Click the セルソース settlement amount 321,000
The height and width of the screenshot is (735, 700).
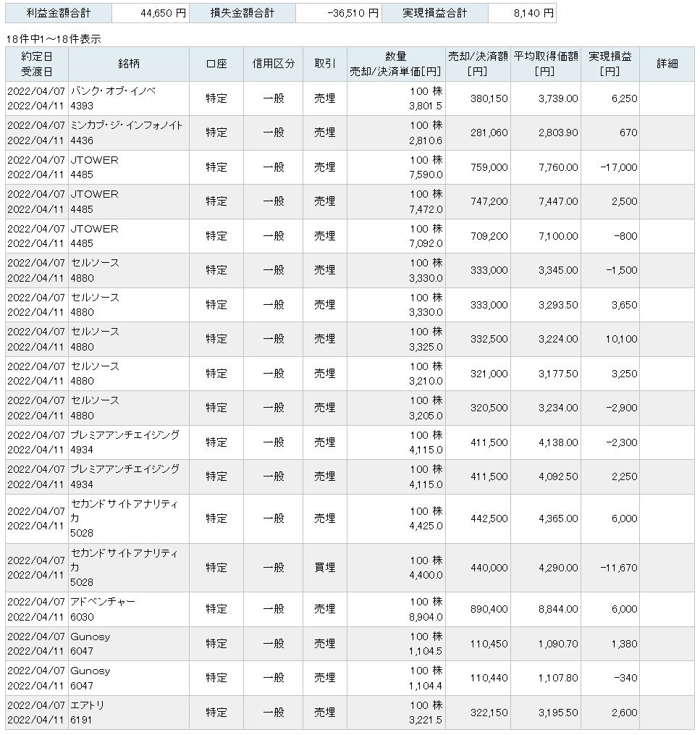tap(489, 374)
